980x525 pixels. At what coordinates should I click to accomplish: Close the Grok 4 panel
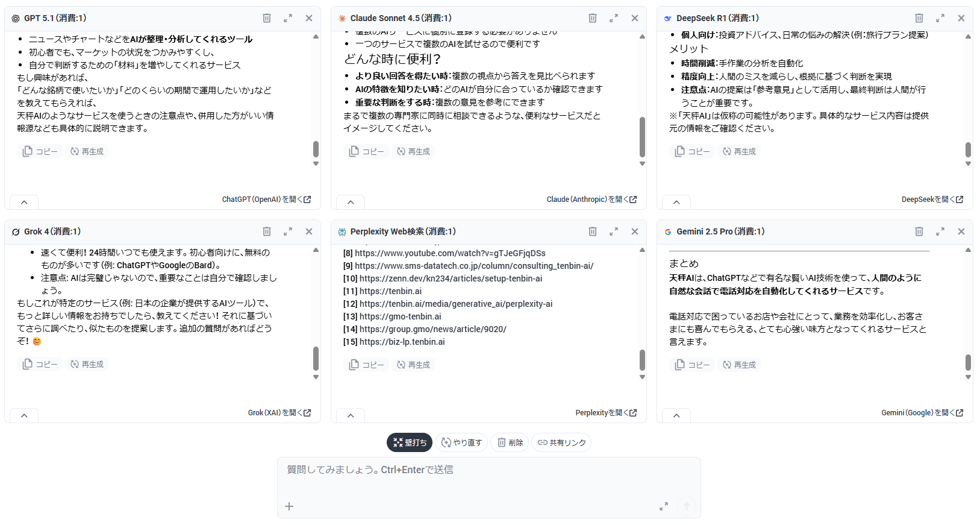point(309,231)
